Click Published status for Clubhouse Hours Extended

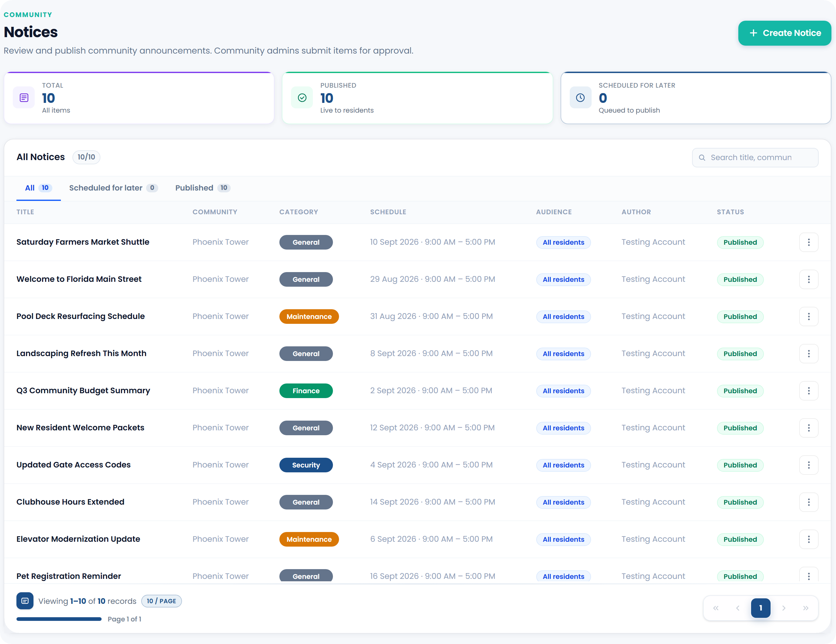pyautogui.click(x=740, y=502)
